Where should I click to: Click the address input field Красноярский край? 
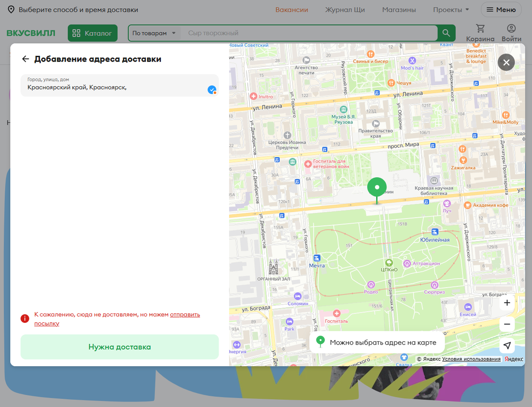coord(120,85)
